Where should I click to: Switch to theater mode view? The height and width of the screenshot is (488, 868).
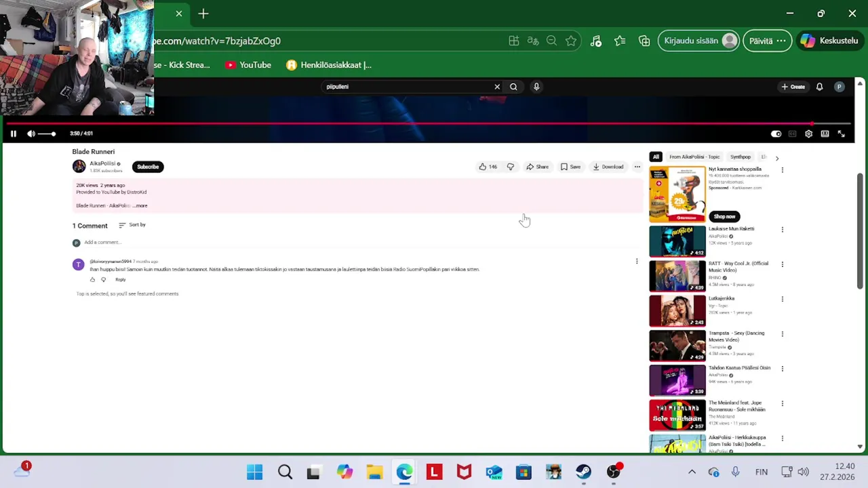click(x=825, y=134)
